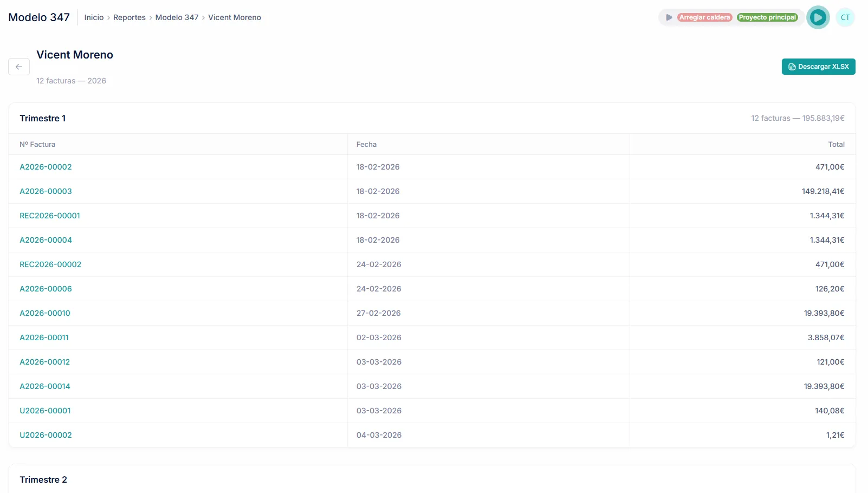868x493 pixels.
Task: Click the Trimestre 2 section heading
Action: coord(43,479)
